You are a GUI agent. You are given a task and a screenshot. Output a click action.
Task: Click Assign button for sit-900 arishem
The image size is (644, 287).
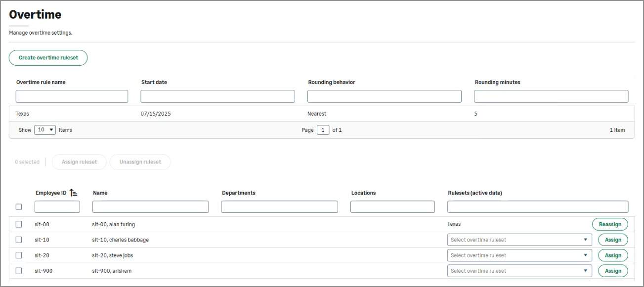(613, 271)
